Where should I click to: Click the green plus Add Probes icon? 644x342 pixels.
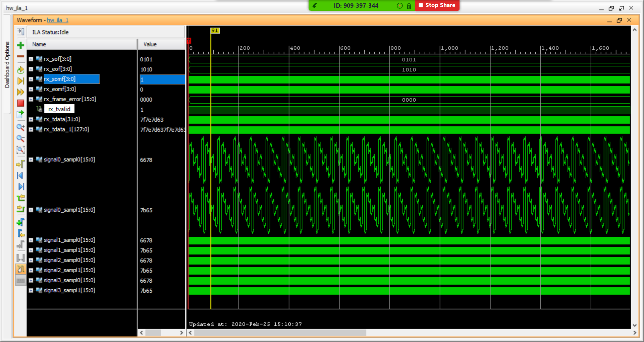(x=20, y=45)
